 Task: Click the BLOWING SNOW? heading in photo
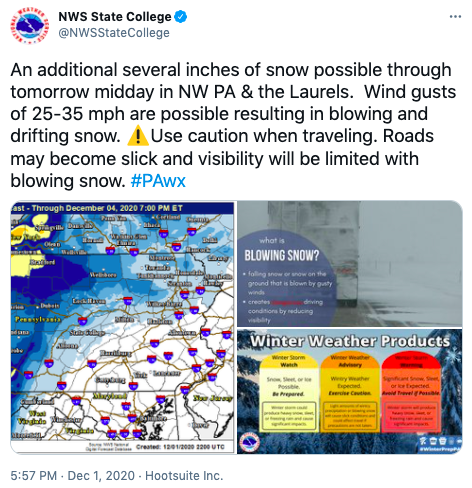[282, 256]
